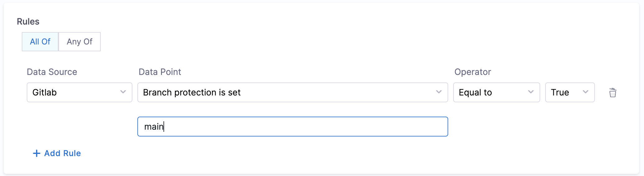Click the chevron in the Branch protection field
This screenshot has height=176, width=644.
[439, 92]
